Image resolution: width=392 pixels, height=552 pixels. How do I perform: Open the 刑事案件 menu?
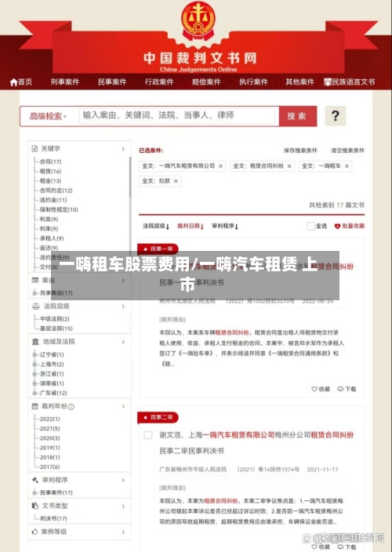pyautogui.click(x=65, y=82)
